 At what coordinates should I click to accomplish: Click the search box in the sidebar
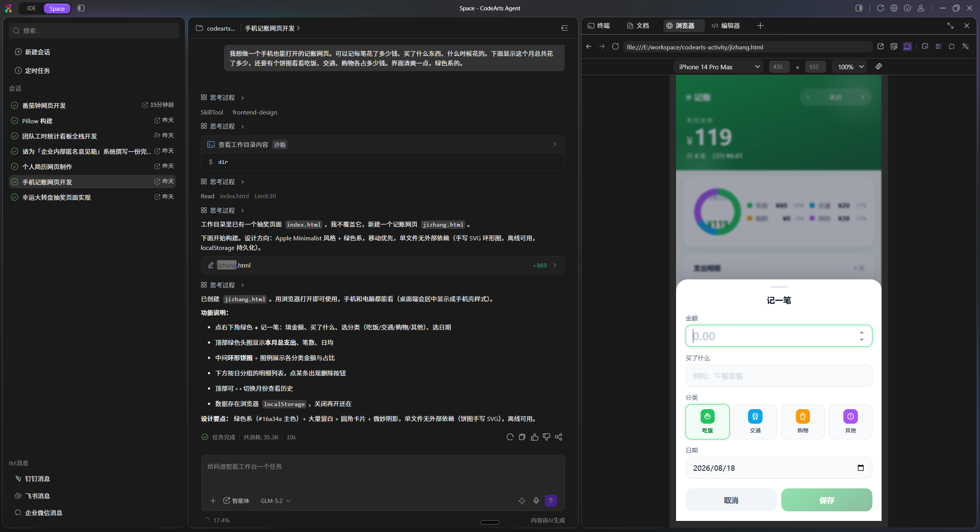point(94,31)
